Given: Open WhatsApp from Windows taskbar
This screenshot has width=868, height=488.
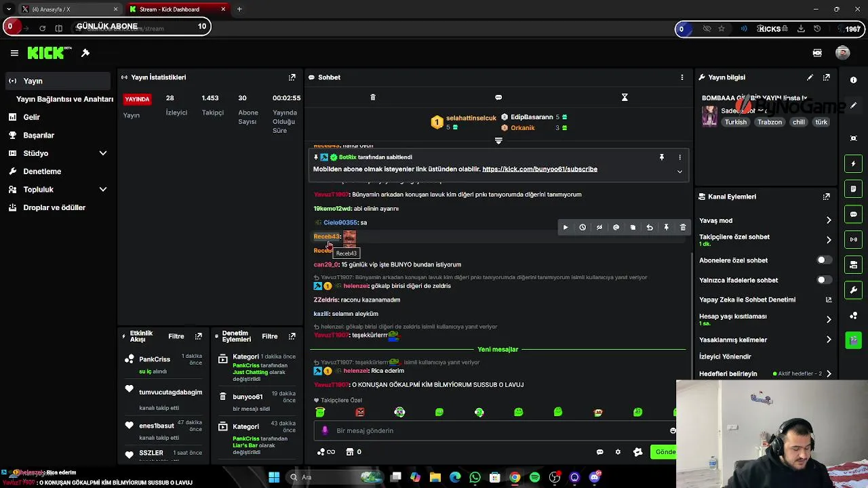Looking at the screenshot, I should pos(475,477).
